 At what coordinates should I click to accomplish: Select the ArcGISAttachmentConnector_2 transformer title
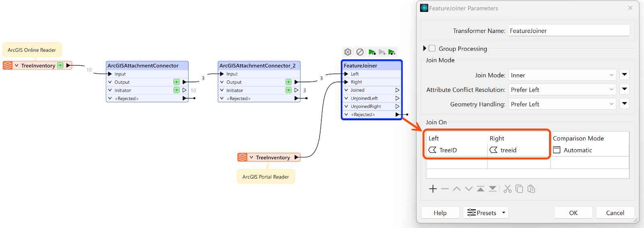257,66
